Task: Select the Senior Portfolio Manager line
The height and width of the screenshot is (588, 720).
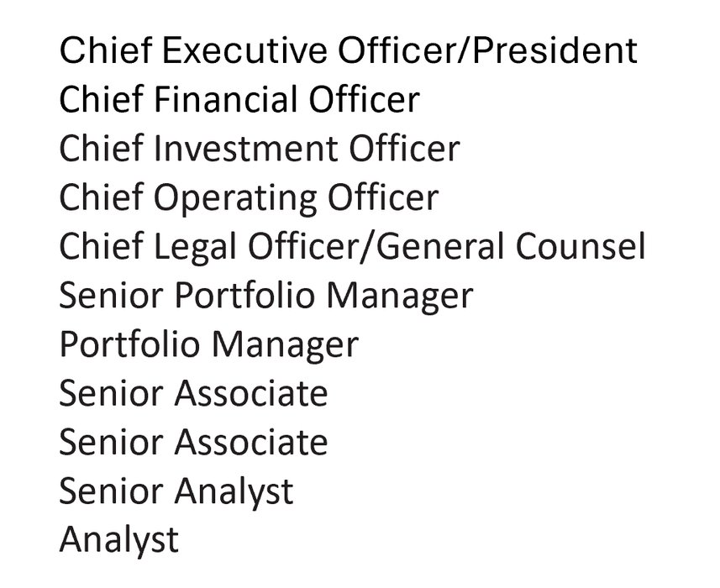Action: 266,296
